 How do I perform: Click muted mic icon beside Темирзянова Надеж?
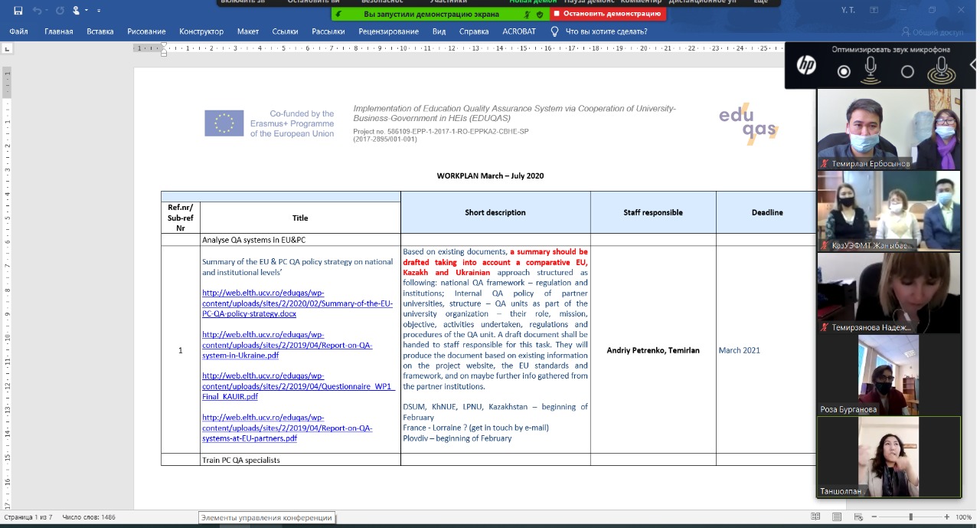[825, 327]
